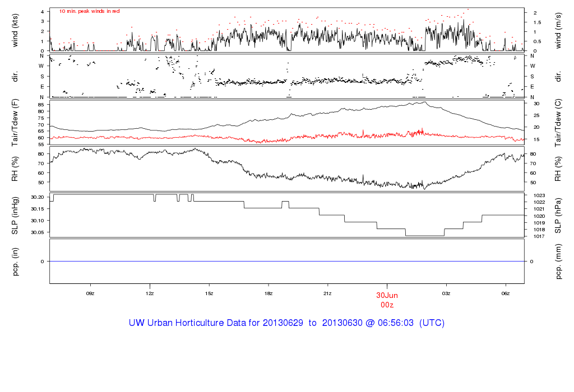Click the '85' Fahrenheit temperature tick value
This screenshot has width=574, height=392.
coord(41,105)
